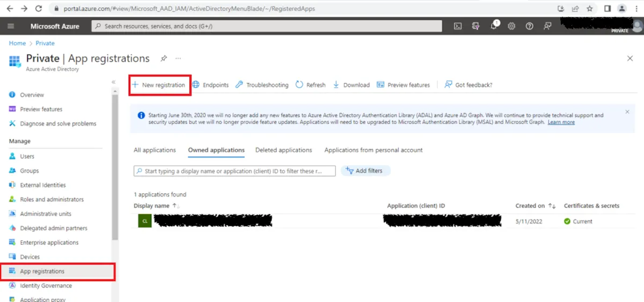Focus the Azure search resources box
This screenshot has width=644, height=302.
tap(267, 26)
